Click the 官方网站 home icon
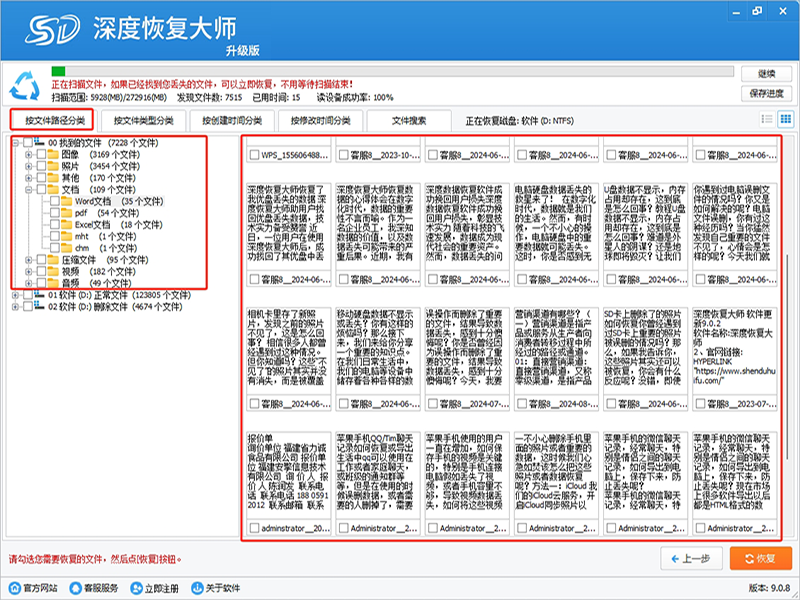The height and width of the screenshot is (600, 800). pos(14,588)
